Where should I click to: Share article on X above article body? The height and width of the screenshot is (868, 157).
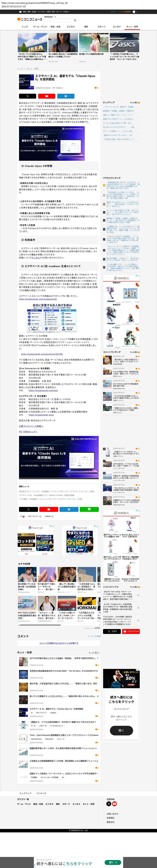pos(28,96)
